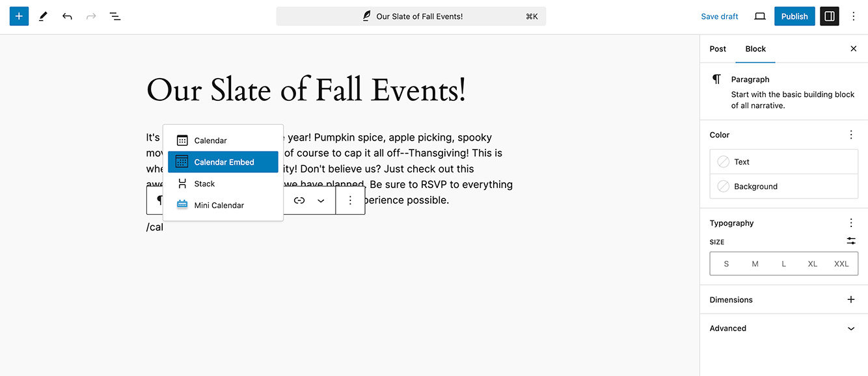Preview the post with the laptop icon
868x376 pixels.
(x=760, y=16)
